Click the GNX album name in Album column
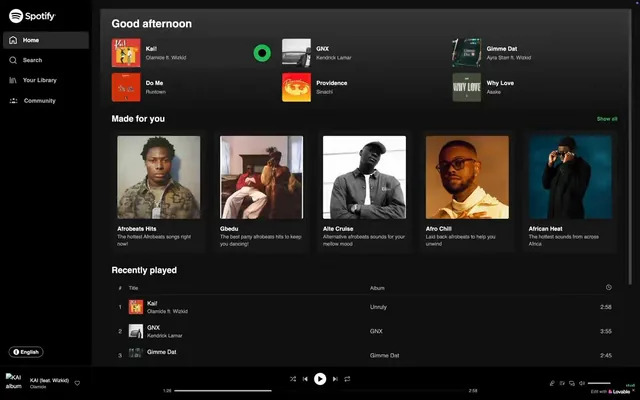 pyautogui.click(x=376, y=331)
